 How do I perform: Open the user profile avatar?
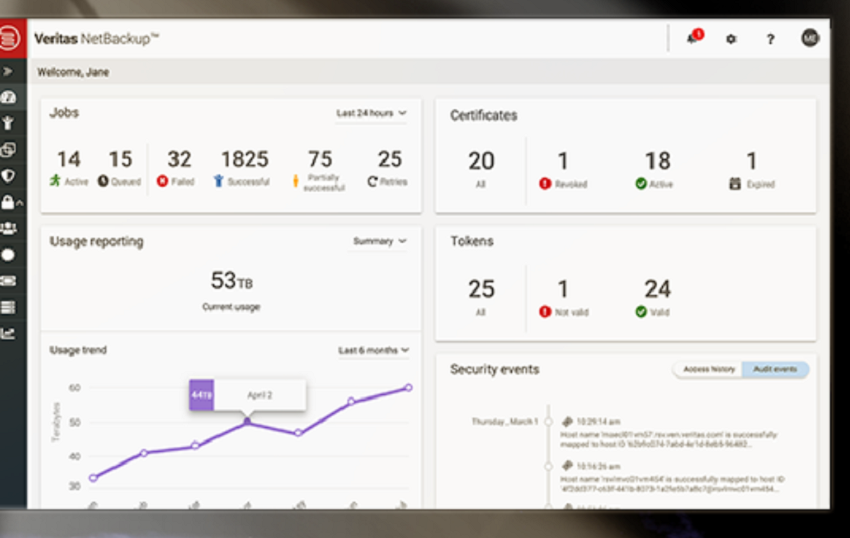coord(810,38)
